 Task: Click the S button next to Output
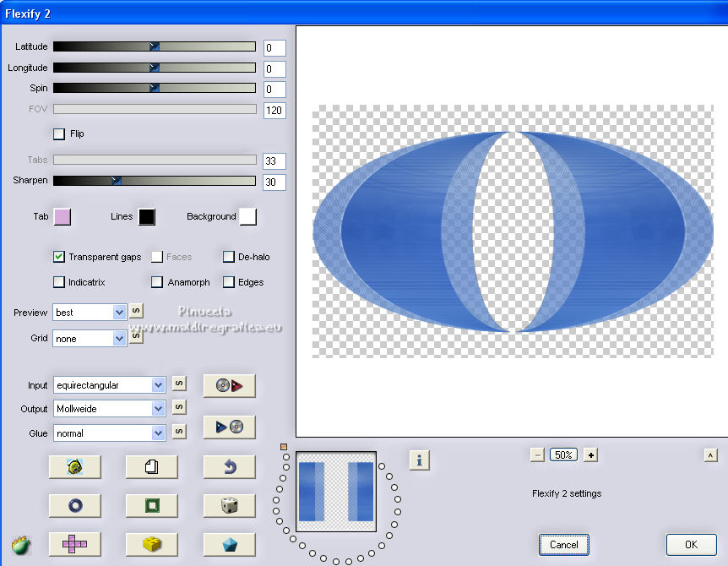pos(179,407)
